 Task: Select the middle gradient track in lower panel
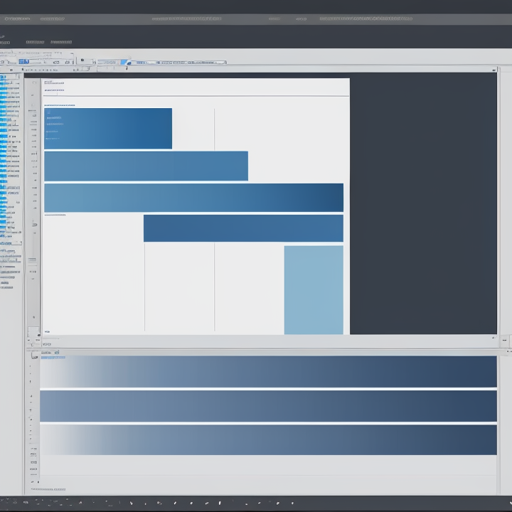pos(268,406)
